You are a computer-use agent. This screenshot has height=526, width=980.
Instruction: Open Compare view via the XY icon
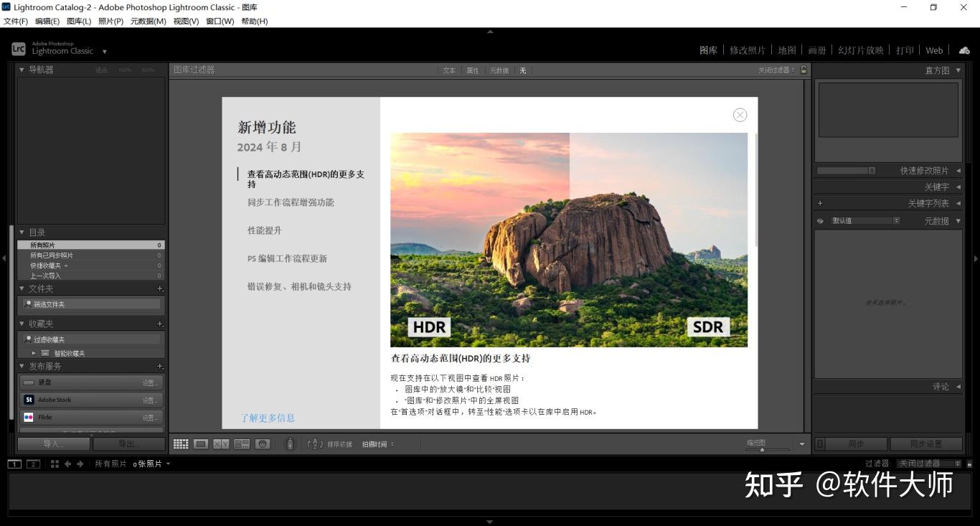(222, 443)
